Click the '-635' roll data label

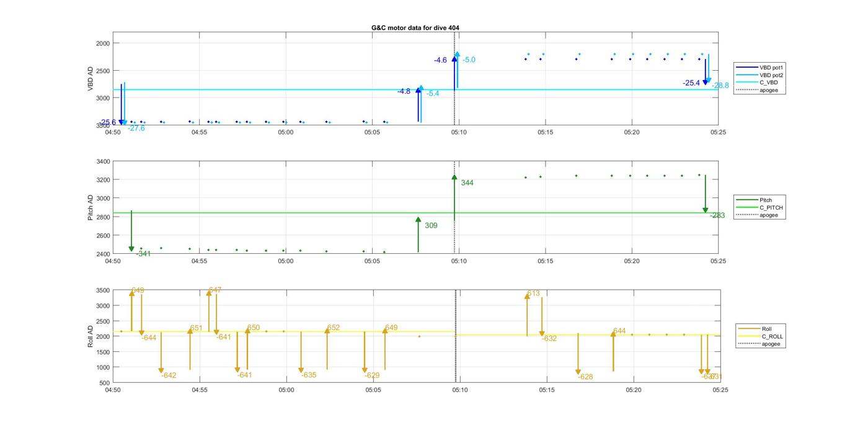click(x=309, y=375)
